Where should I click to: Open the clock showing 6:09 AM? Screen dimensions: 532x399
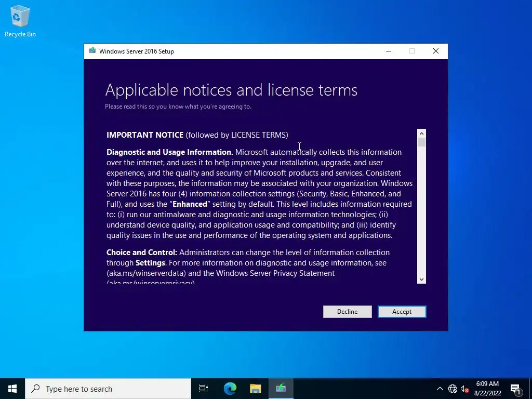tap(487, 389)
